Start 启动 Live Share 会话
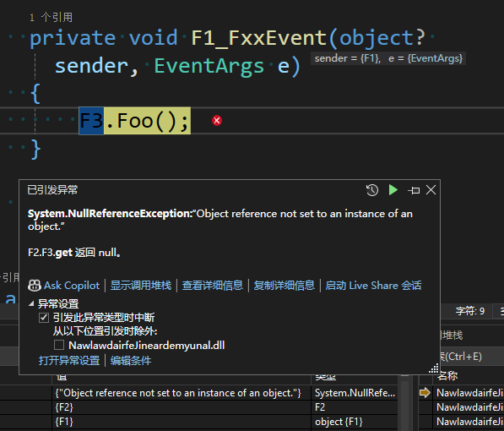The width and height of the screenshot is (504, 431). tap(373, 286)
